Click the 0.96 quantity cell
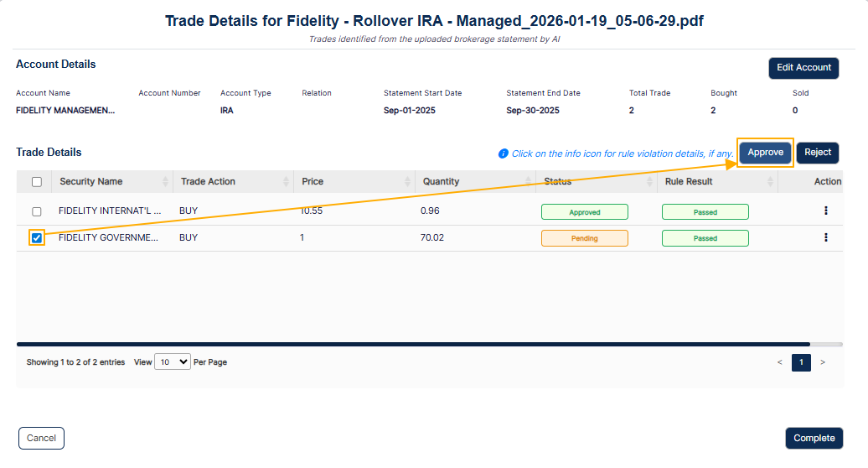Image resolution: width=868 pixels, height=468 pixels. pyautogui.click(x=430, y=211)
